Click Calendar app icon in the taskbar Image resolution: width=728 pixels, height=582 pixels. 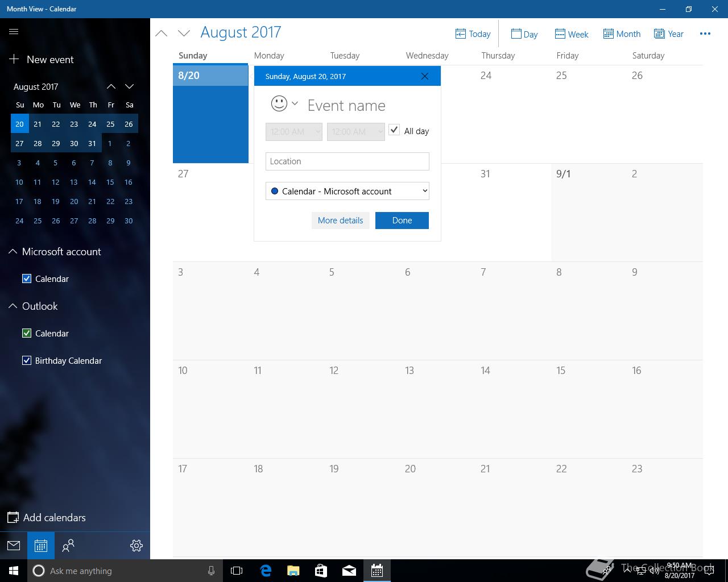click(x=377, y=571)
